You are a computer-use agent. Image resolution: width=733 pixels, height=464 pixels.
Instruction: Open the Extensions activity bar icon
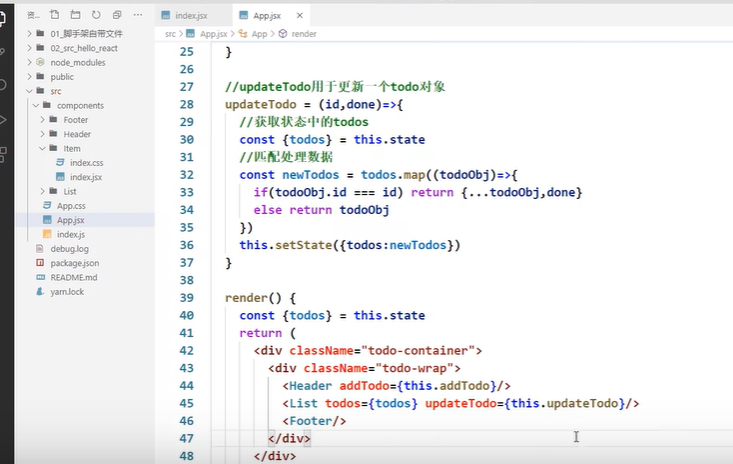pyautogui.click(x=2, y=154)
